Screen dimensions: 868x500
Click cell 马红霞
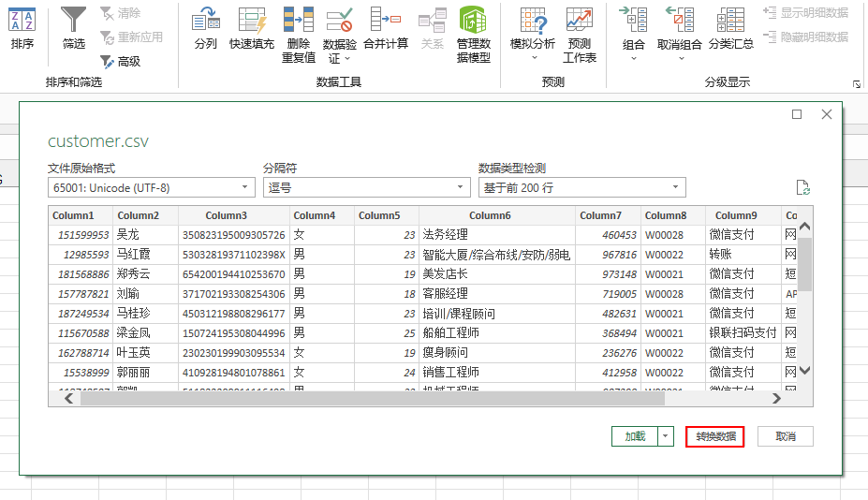145,254
